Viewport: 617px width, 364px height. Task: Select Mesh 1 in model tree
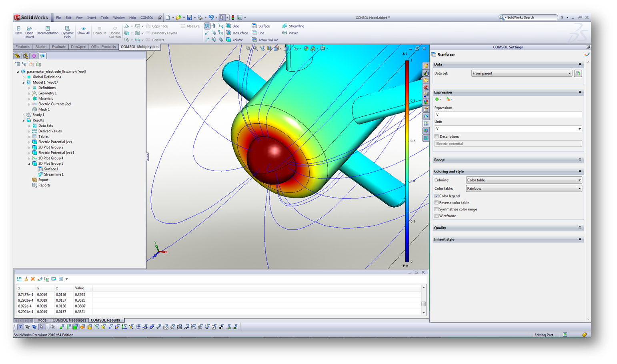[x=41, y=109]
